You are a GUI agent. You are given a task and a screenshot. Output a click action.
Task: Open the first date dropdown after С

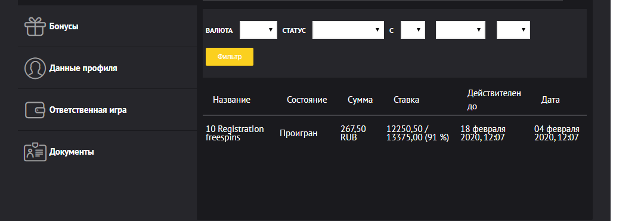point(413,30)
